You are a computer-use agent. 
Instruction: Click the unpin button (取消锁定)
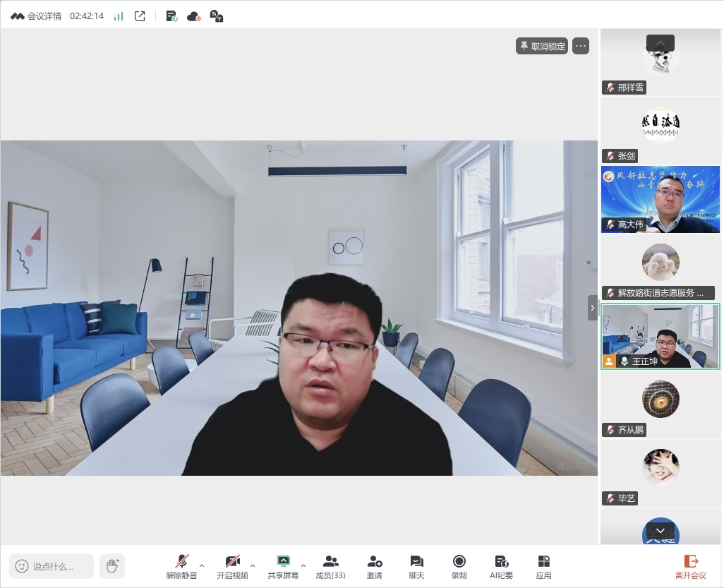pos(542,46)
